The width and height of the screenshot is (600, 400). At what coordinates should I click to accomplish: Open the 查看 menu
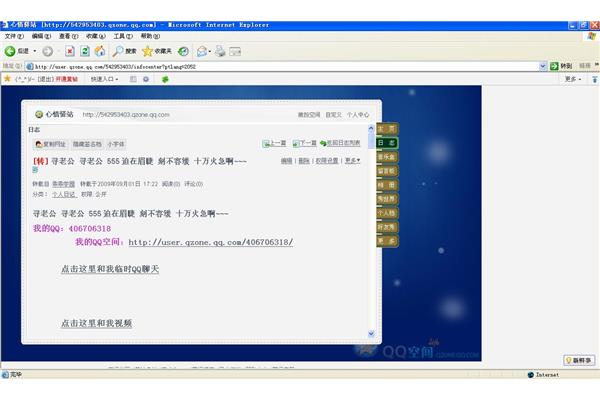68,36
